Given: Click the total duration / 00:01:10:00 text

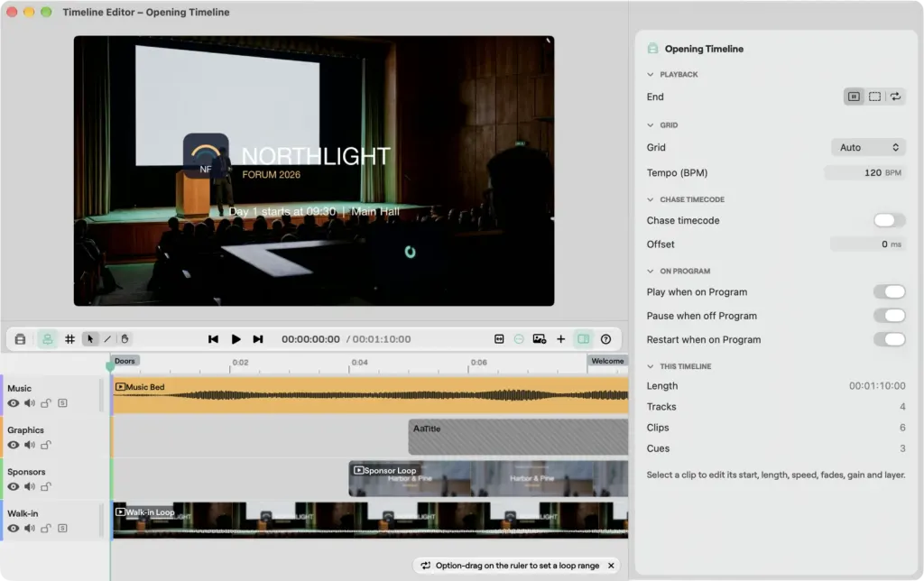Looking at the screenshot, I should [378, 339].
